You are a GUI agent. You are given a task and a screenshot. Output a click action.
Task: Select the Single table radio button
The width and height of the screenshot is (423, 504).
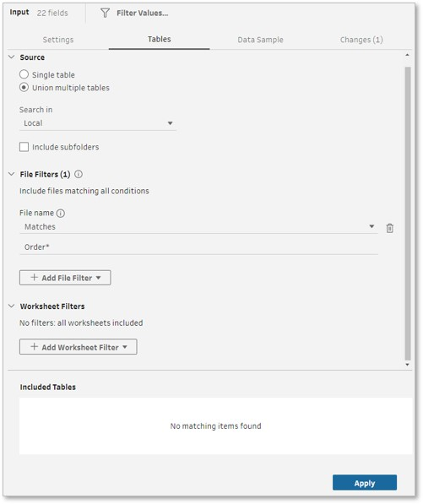click(24, 74)
